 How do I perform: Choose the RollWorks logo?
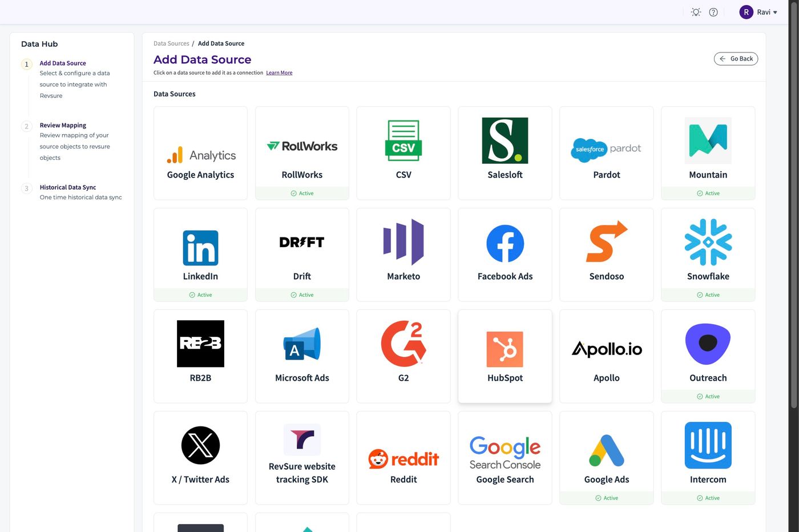point(302,146)
